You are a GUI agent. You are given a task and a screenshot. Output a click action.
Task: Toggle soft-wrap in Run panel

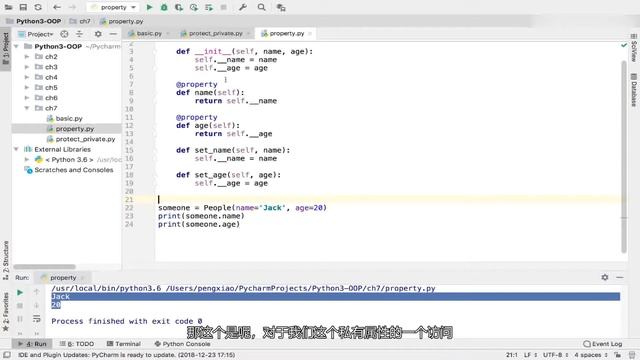[x=37, y=318]
